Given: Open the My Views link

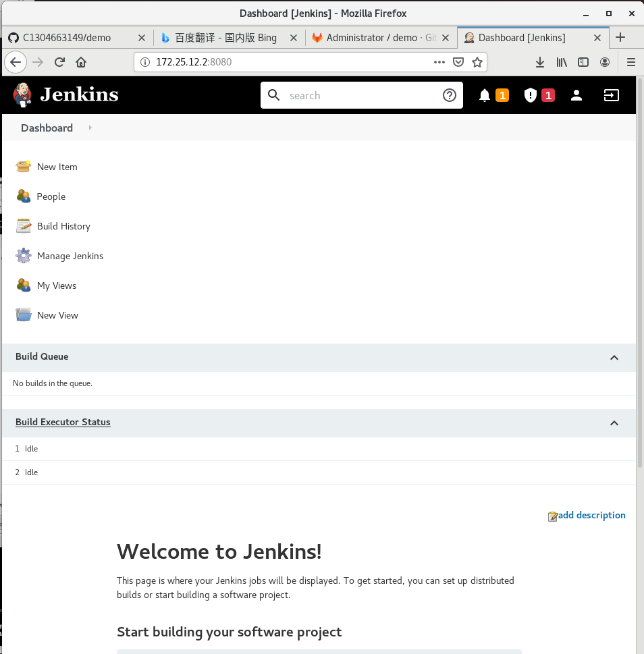Looking at the screenshot, I should pyautogui.click(x=57, y=285).
